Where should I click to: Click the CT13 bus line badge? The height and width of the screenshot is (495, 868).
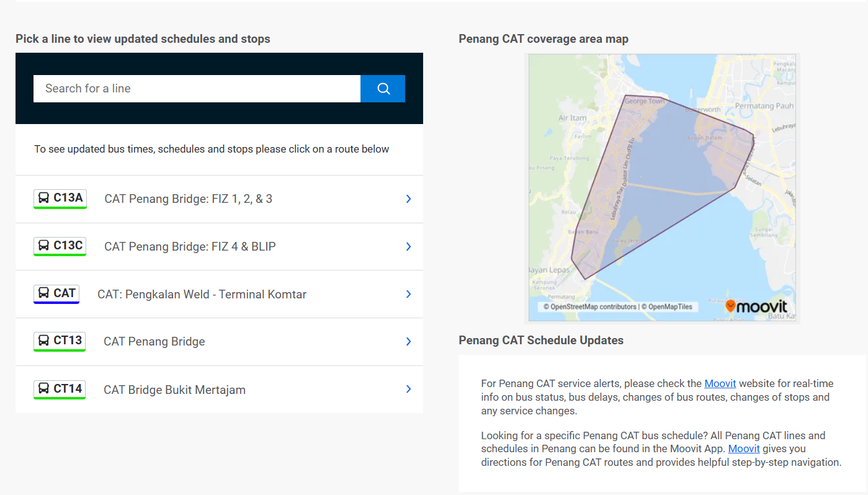(x=60, y=341)
